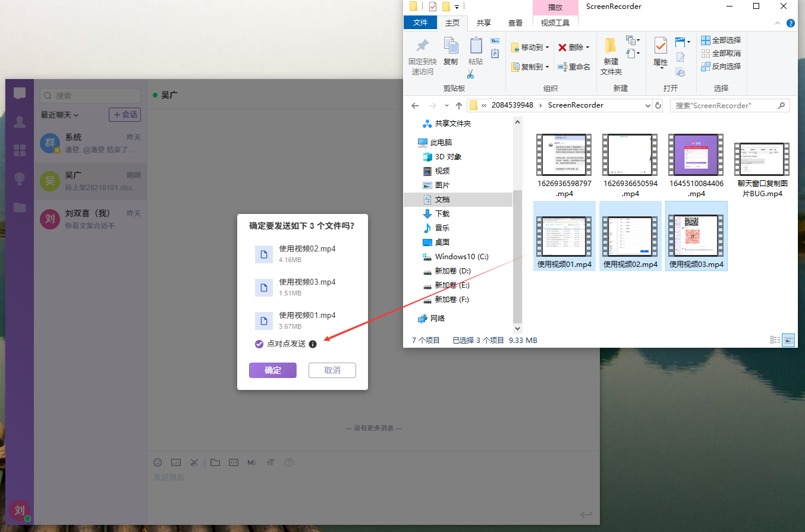Open the messages tab in chat sidebar
This screenshot has width=805, height=532.
point(20,93)
